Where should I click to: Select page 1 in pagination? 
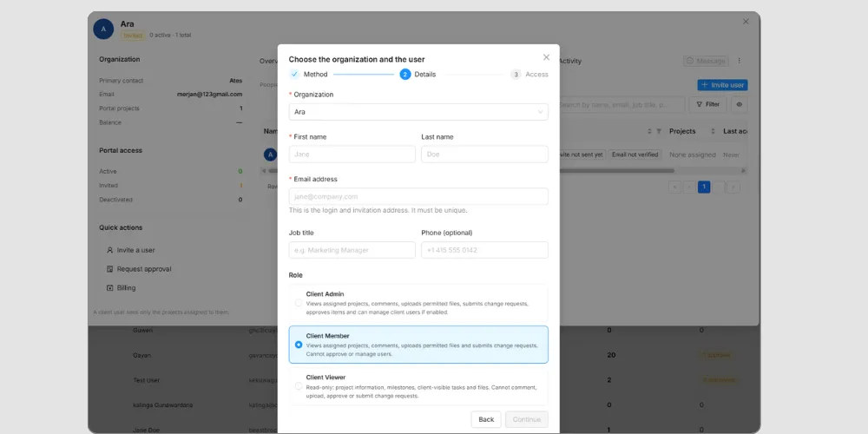pyautogui.click(x=704, y=187)
